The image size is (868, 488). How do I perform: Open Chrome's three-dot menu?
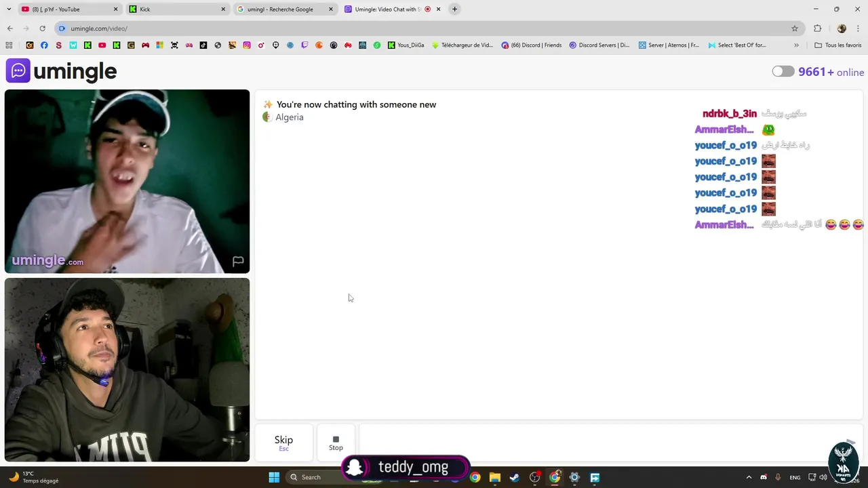(859, 28)
